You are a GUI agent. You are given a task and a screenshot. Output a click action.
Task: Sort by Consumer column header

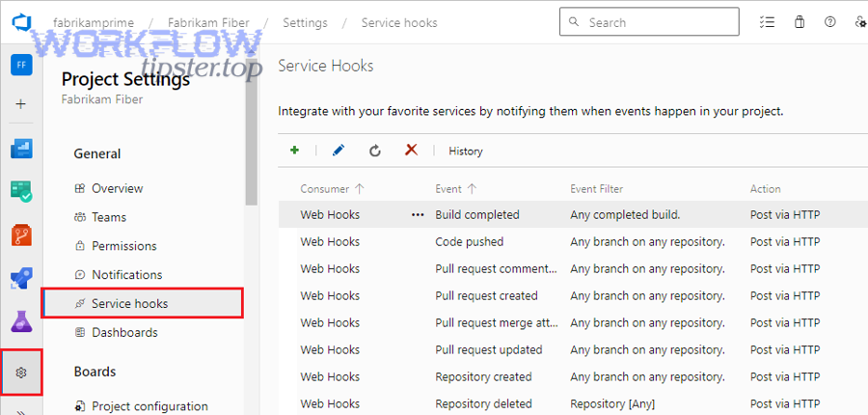[332, 189]
